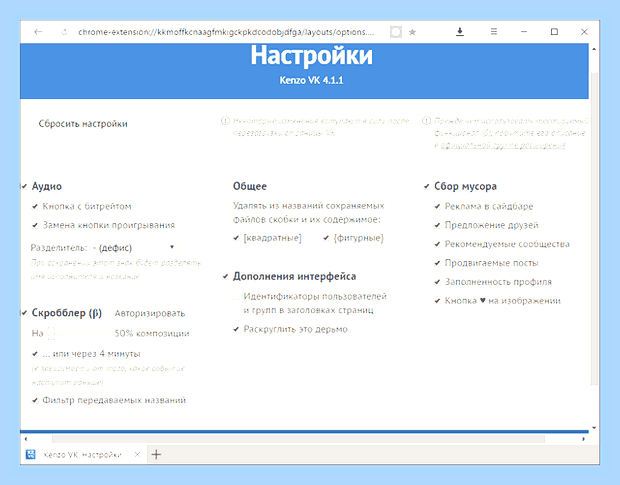Viewport: 620px width, 485px height.
Task: Toggle '... или через 4 минуты' checkbox
Action: (x=35, y=354)
